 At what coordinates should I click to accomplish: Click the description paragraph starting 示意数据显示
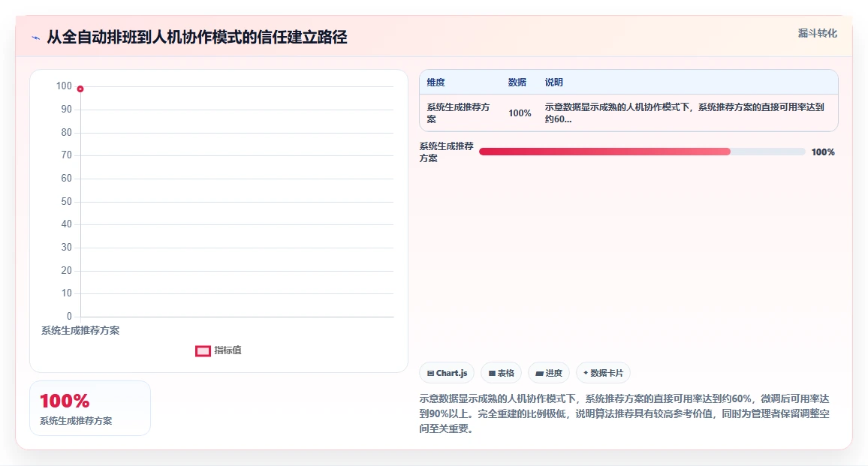coord(624,413)
